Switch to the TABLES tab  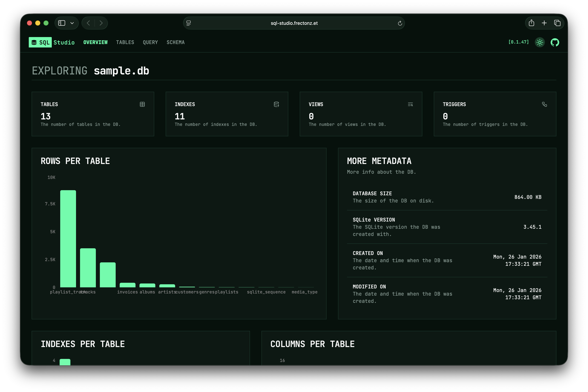point(125,42)
